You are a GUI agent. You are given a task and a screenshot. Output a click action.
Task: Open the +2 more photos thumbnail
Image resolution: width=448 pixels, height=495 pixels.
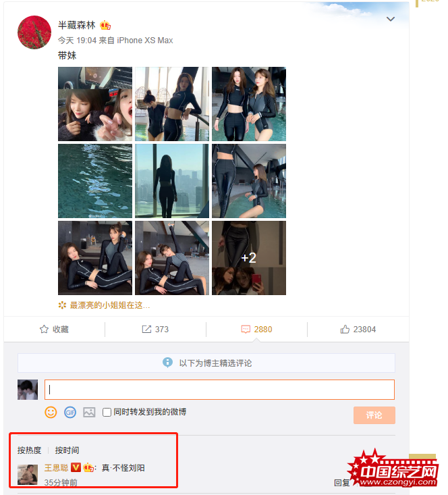pos(249,258)
